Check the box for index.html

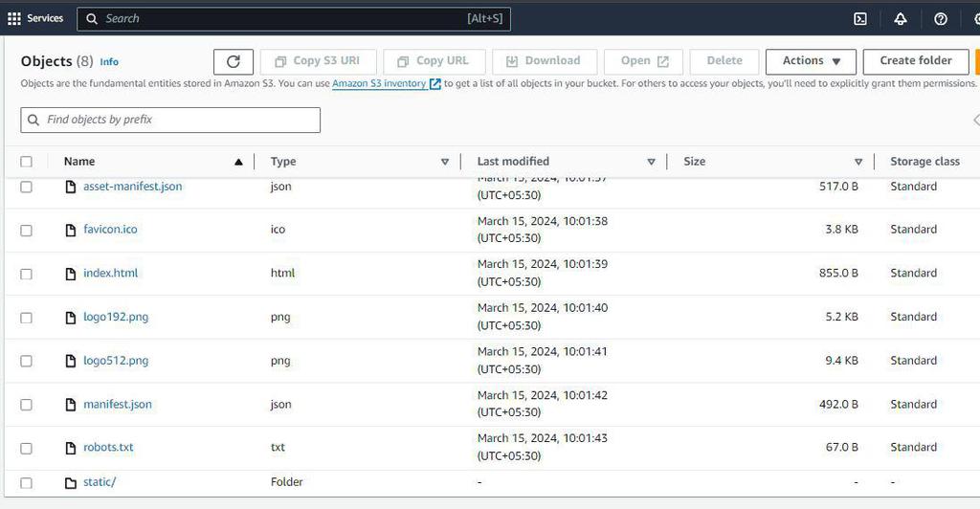tap(26, 275)
